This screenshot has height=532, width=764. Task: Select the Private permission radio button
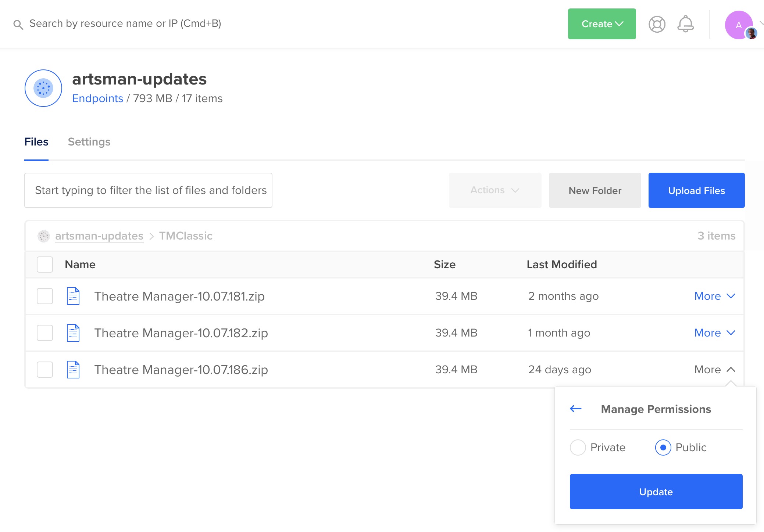pyautogui.click(x=578, y=447)
